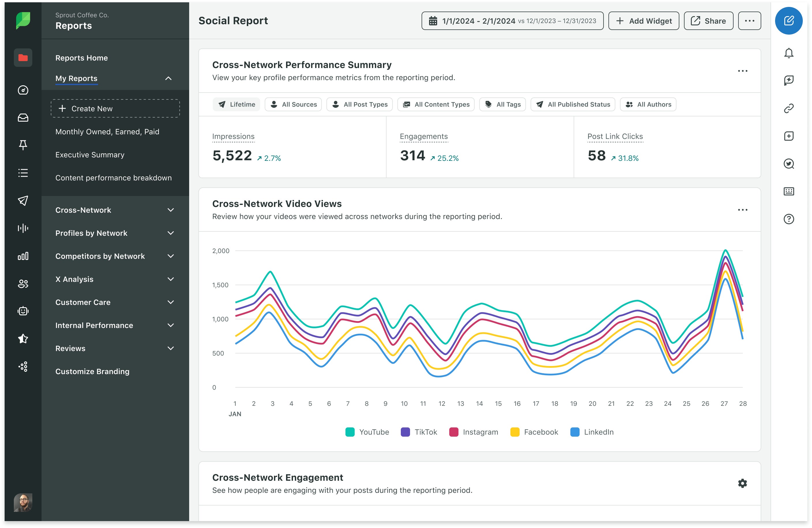Open the Compose button in the right rail

click(x=788, y=21)
